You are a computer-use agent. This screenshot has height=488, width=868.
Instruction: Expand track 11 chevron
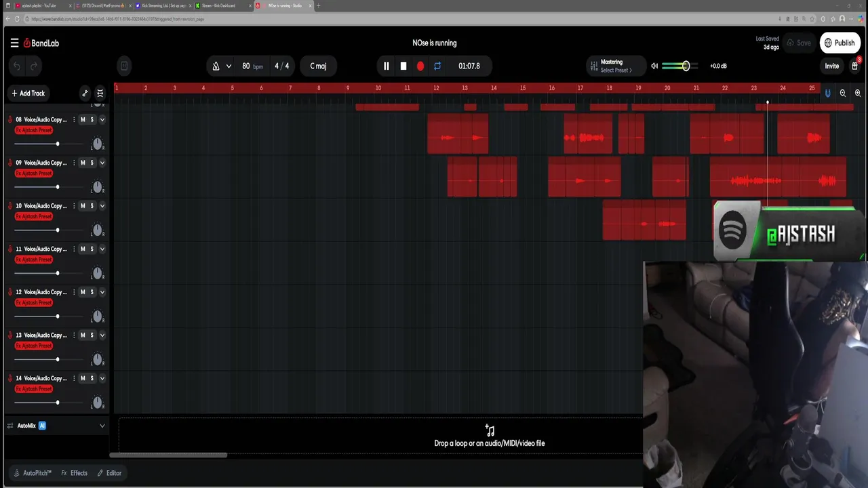[102, 249]
